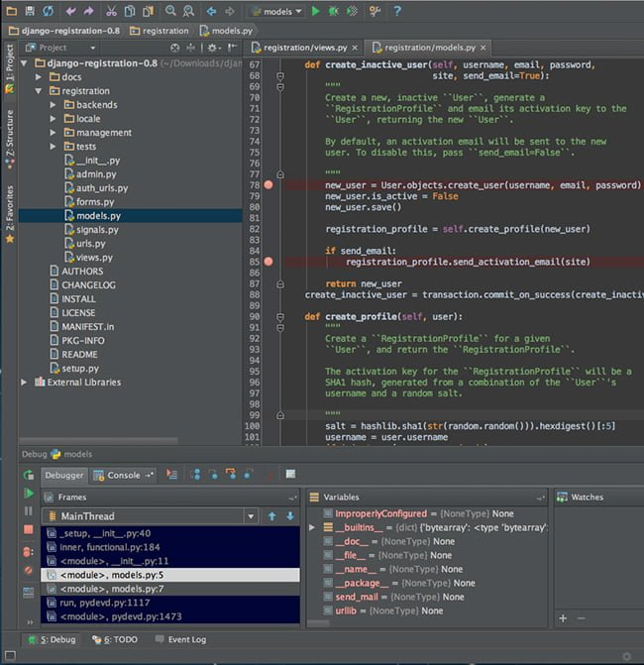Collapse django-registration-0.8 root folder
Image resolution: width=644 pixels, height=665 pixels.
(24, 63)
